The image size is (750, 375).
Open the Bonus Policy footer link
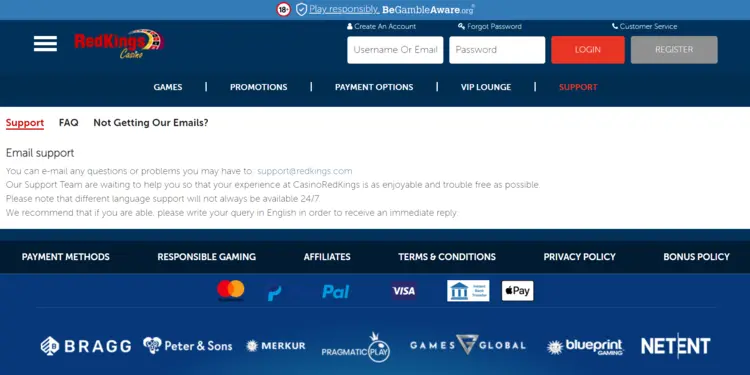click(x=696, y=257)
